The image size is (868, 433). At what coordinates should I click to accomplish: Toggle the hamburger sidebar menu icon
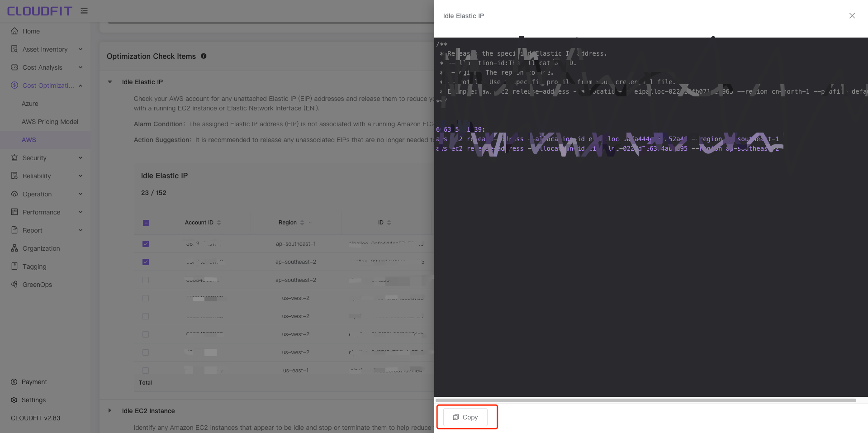click(x=84, y=10)
